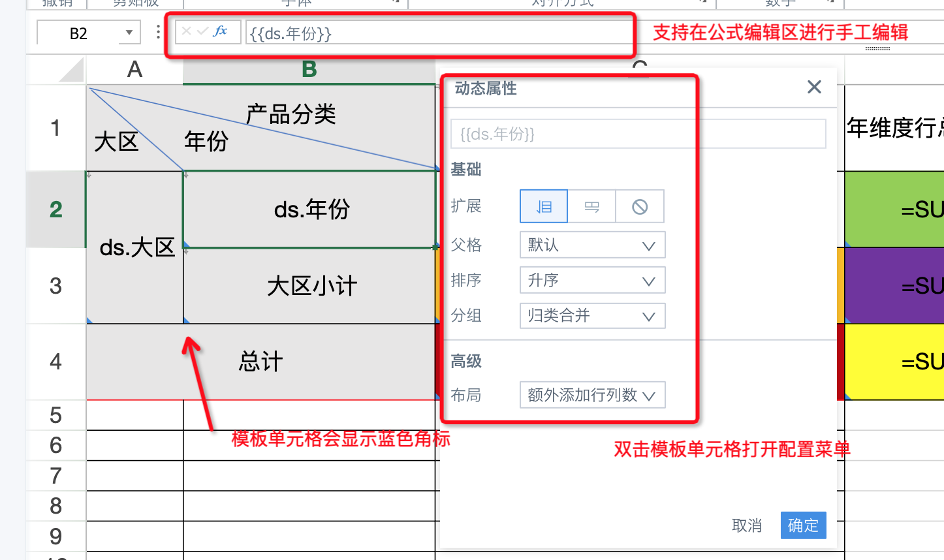Close the 动态属性 dialog
Viewport: 944px width, 560px height.
[813, 87]
